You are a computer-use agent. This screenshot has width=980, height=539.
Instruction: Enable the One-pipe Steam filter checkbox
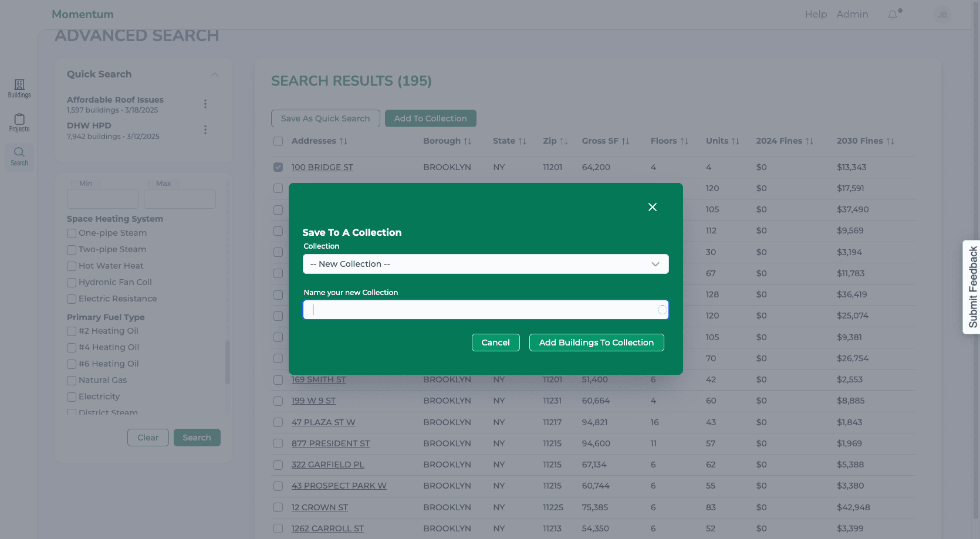(x=72, y=233)
